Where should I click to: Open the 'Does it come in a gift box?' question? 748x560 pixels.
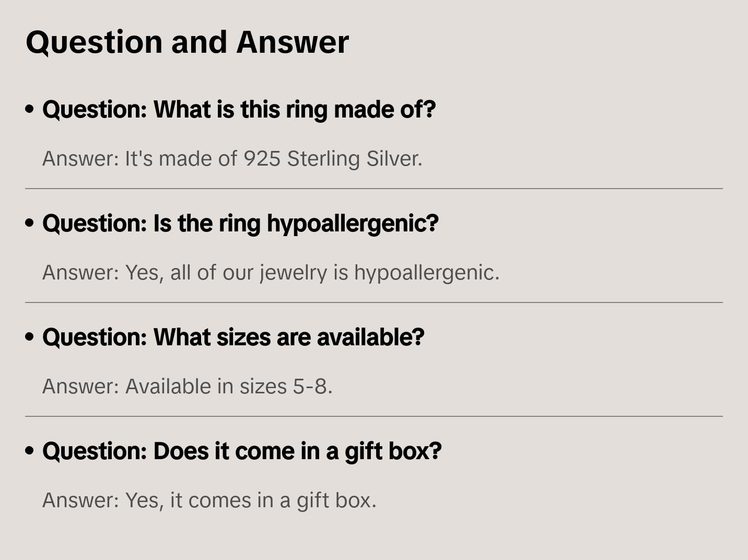pyautogui.click(x=242, y=451)
